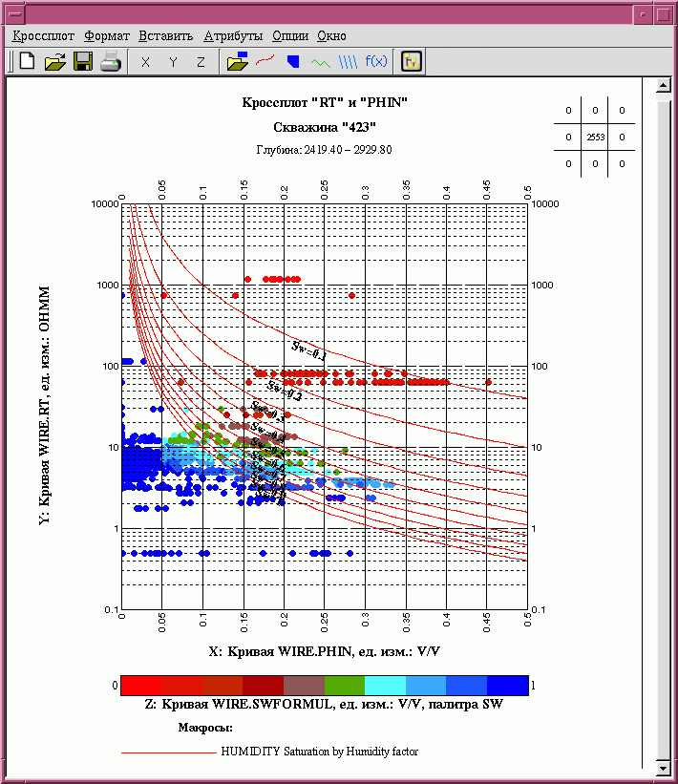This screenshot has height=784, width=678.
Task: Click the blue polygon shape icon
Action: click(293, 61)
